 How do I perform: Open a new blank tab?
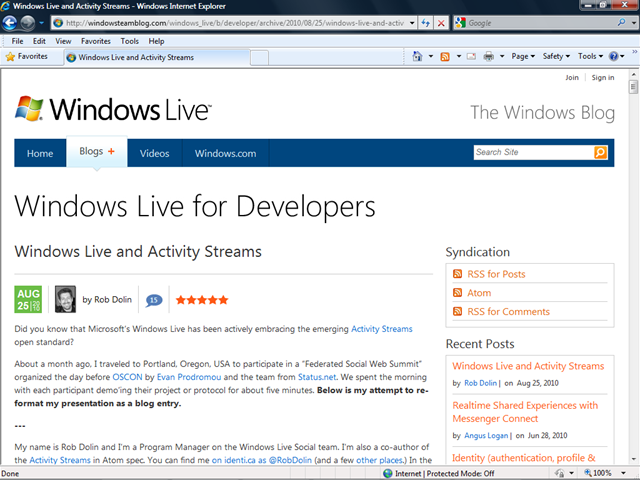pyautogui.click(x=259, y=58)
